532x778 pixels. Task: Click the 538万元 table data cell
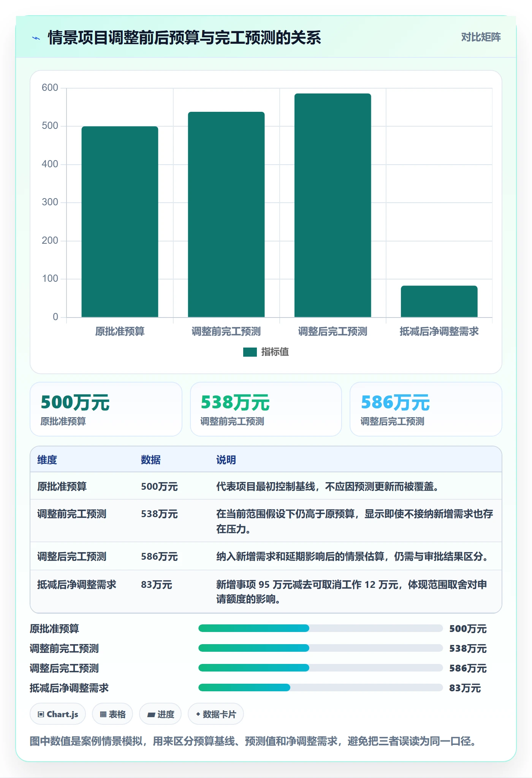[159, 514]
